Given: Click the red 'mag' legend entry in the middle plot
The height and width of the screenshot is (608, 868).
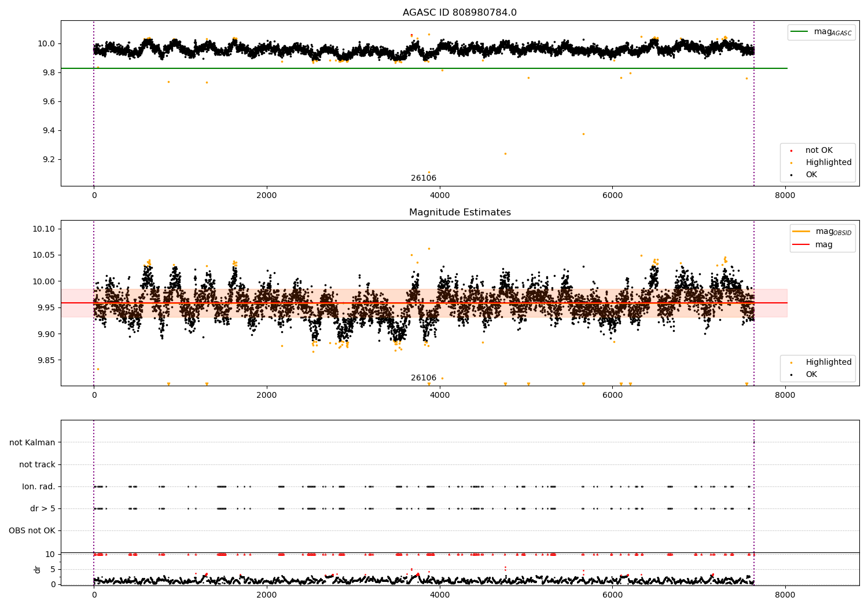Looking at the screenshot, I should pos(813,245).
